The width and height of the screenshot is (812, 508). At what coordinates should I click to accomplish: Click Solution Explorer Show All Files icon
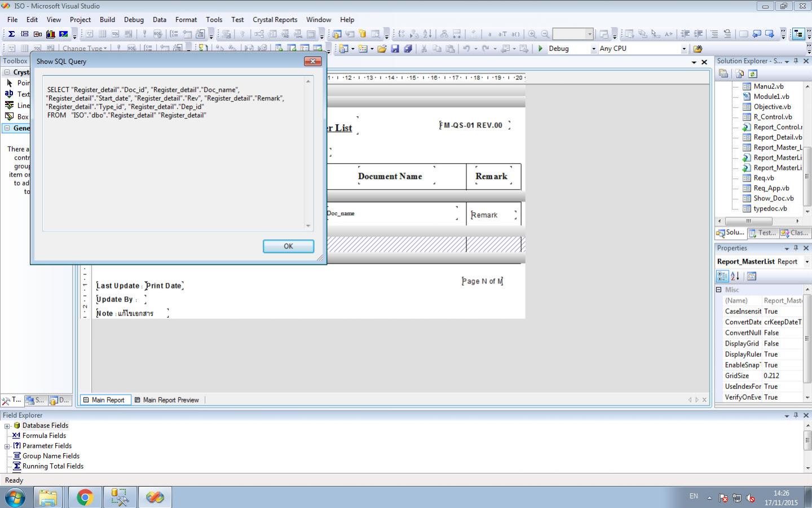739,74
